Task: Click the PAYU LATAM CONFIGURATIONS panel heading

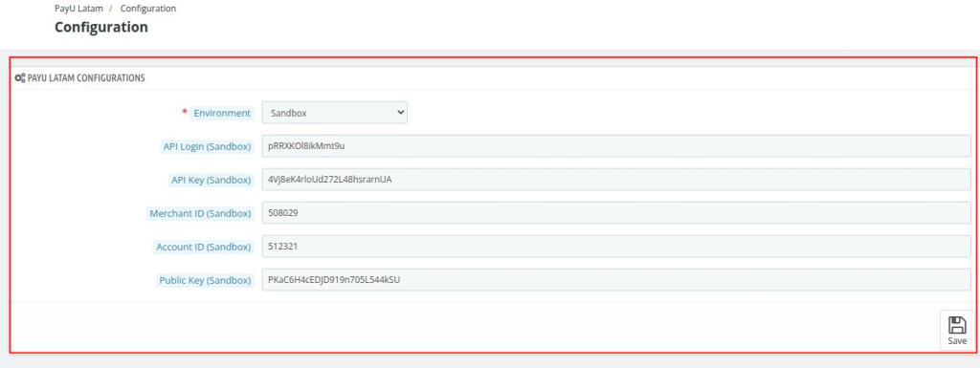Action: tap(86, 78)
